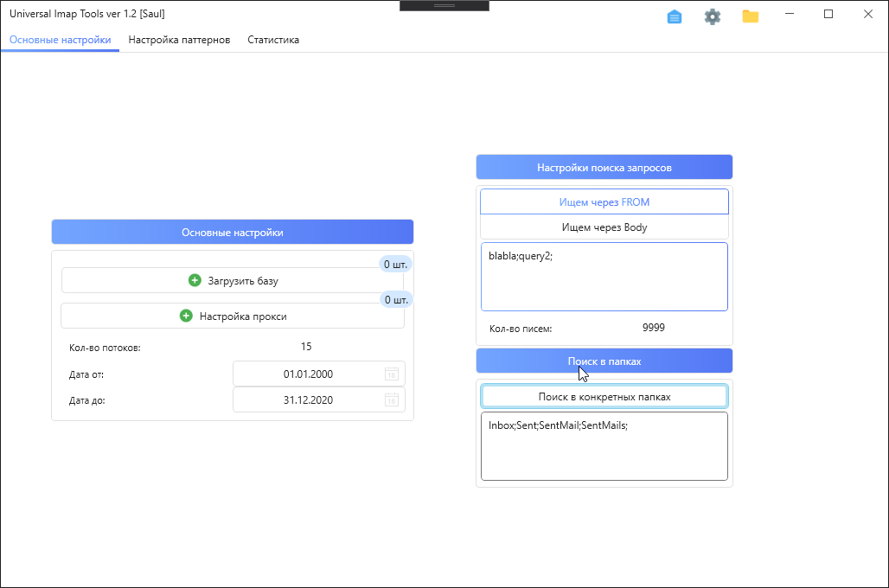
Task: Click the Дата от field showing 01.01.2000
Action: 308,374
